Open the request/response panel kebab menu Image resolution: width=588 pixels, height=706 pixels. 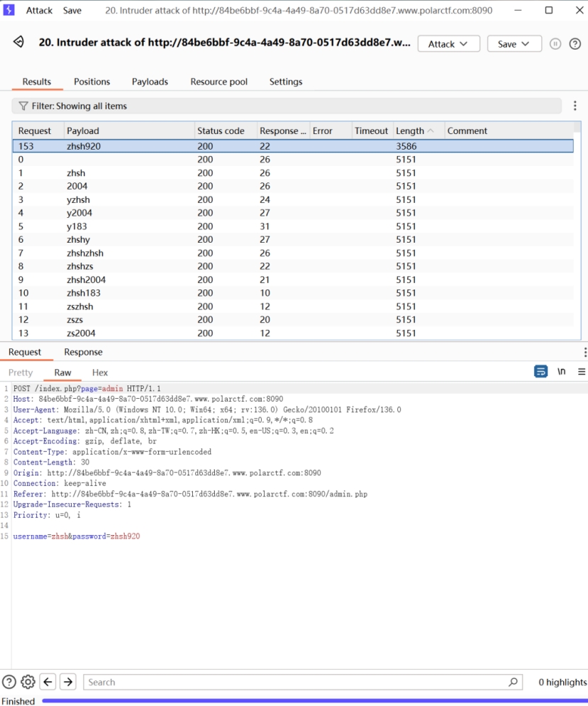[x=585, y=352]
